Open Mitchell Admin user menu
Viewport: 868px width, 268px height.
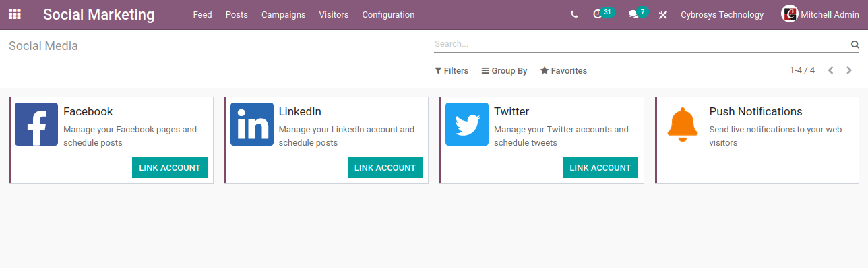(820, 14)
